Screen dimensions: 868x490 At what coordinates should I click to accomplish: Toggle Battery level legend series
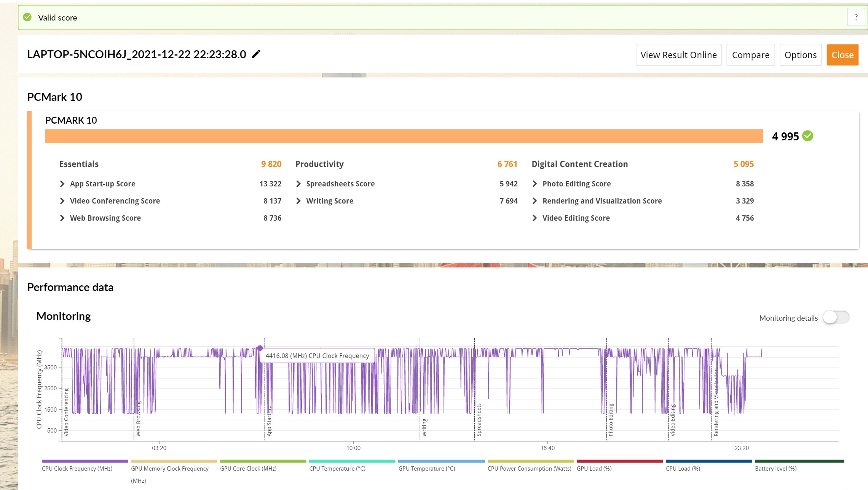click(x=775, y=468)
